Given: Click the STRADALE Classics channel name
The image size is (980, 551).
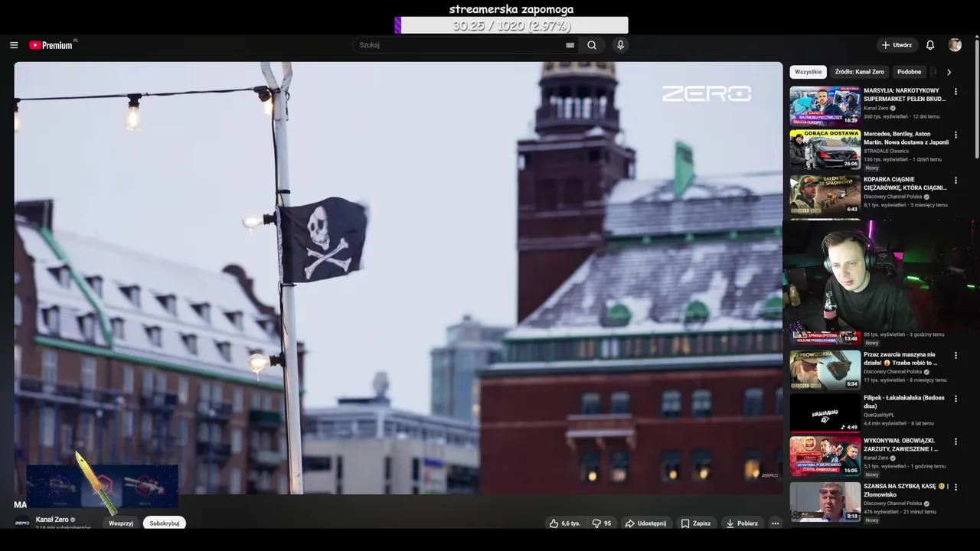Looking at the screenshot, I should click(x=887, y=151).
